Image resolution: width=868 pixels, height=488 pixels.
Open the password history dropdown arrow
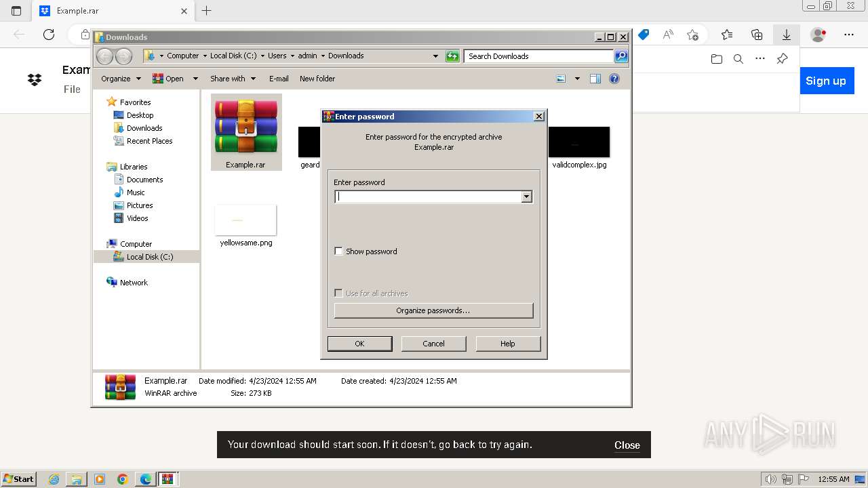(526, 197)
